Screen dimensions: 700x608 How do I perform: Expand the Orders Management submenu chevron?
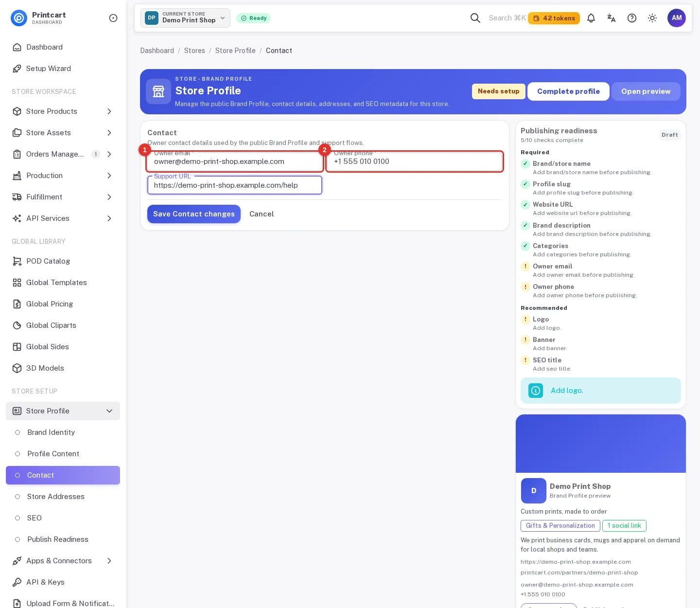pos(109,154)
